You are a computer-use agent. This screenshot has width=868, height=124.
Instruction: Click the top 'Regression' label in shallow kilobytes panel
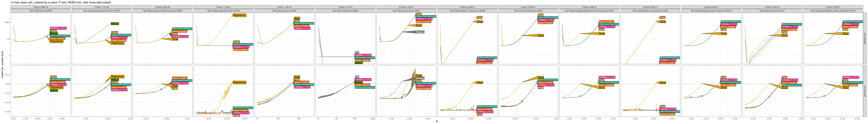[239, 15]
